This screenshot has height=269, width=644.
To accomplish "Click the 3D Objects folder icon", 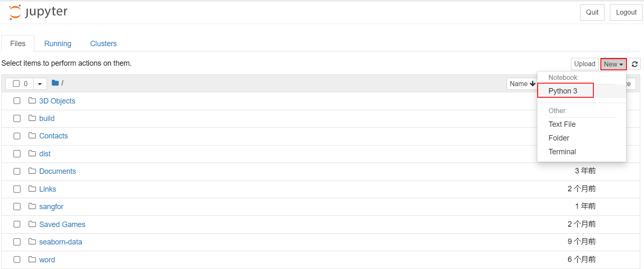I will pyautogui.click(x=32, y=101).
